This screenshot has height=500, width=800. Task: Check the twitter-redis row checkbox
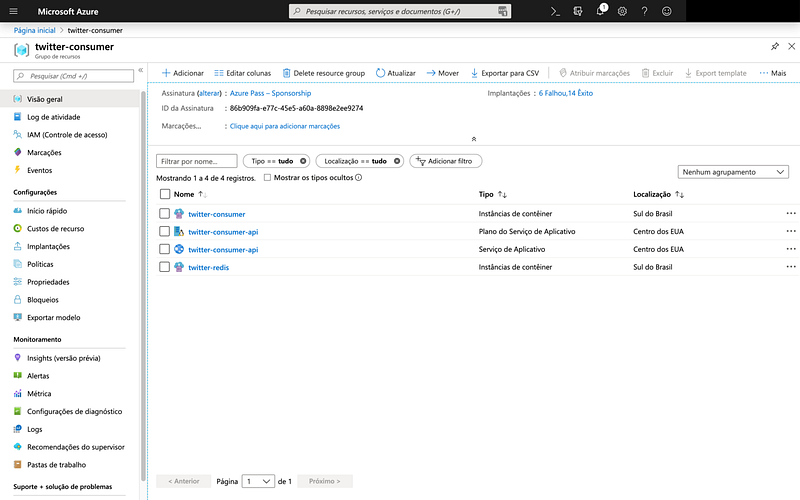coord(164,267)
